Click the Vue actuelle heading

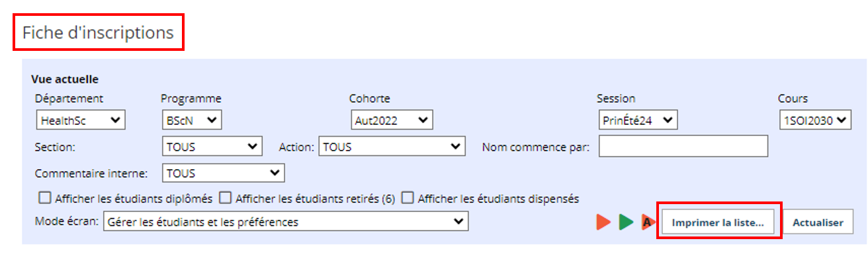click(65, 79)
